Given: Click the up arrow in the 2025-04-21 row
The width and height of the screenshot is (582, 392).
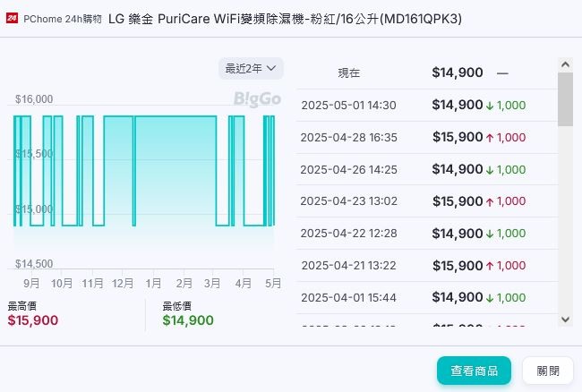Looking at the screenshot, I should 490,266.
